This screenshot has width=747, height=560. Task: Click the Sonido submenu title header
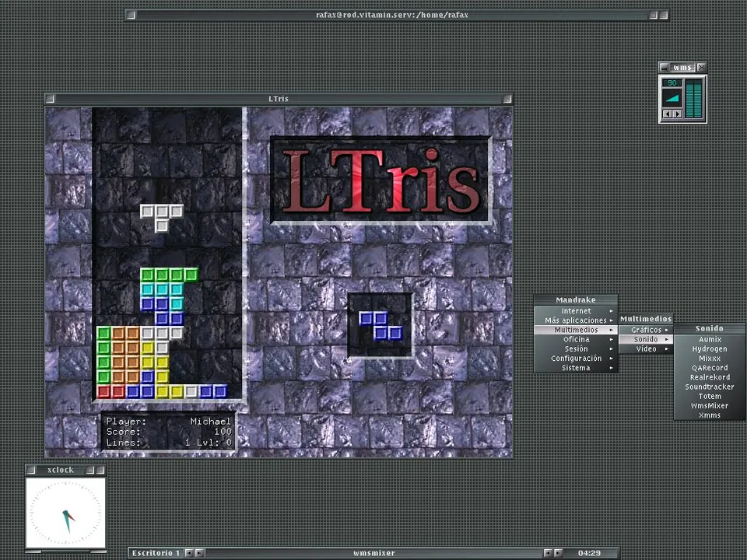[x=710, y=328]
